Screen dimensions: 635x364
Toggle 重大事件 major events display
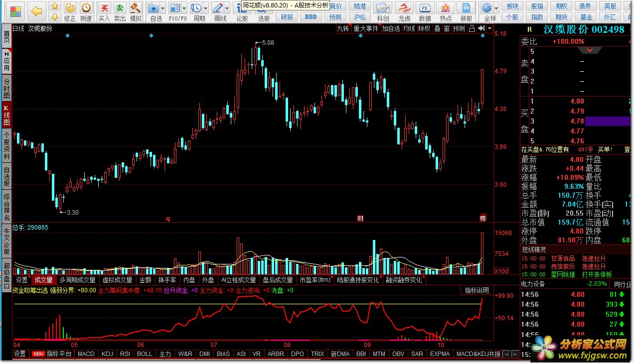(366, 28)
